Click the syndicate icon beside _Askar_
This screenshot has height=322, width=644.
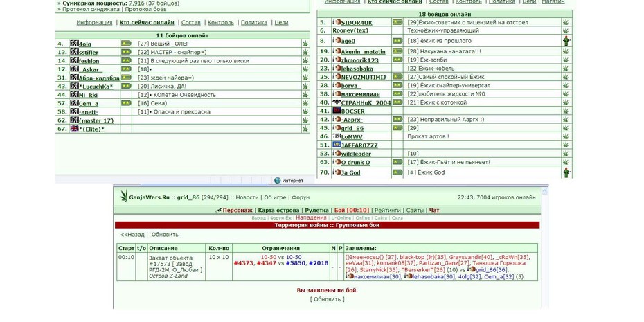(x=74, y=69)
